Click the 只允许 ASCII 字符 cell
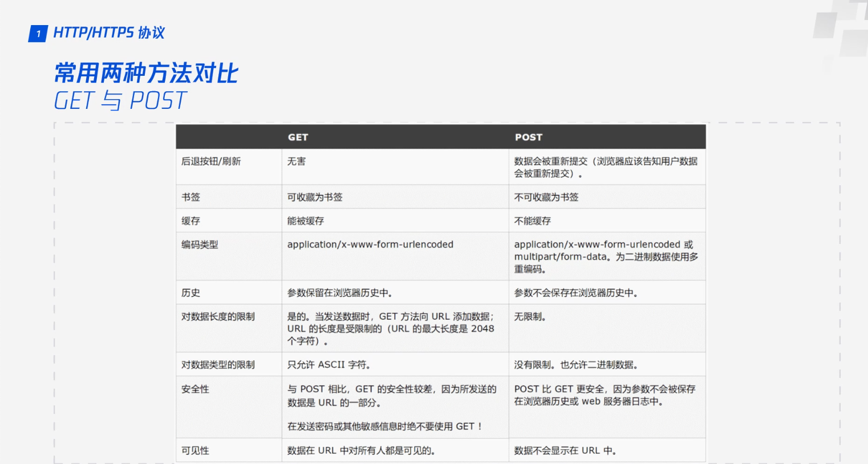The image size is (868, 464). [x=329, y=365]
